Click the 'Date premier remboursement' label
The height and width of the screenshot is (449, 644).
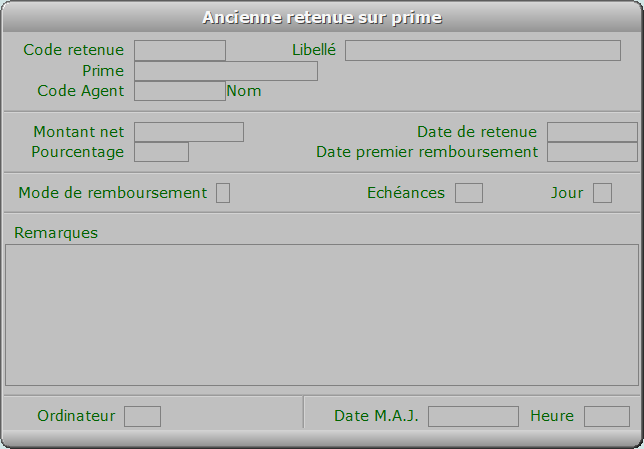[x=427, y=152]
